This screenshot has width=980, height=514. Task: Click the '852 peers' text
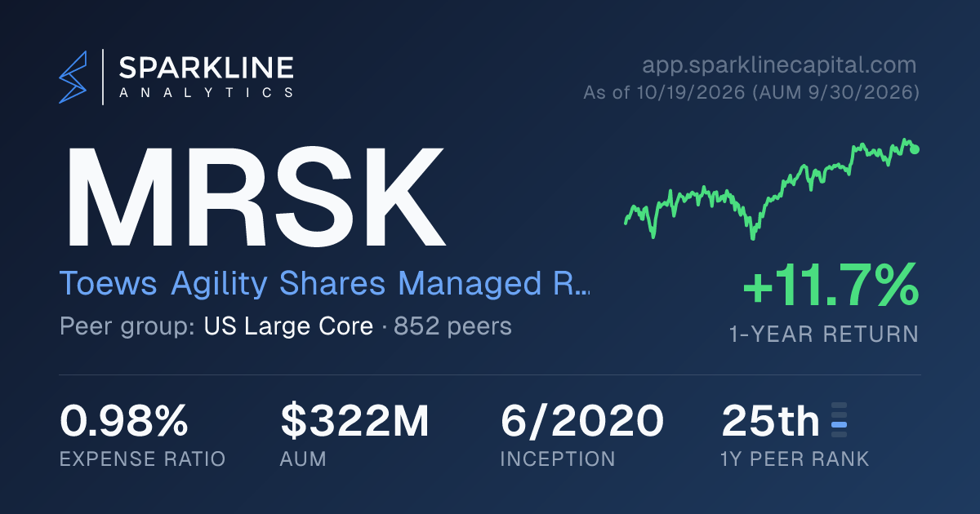[x=453, y=327]
